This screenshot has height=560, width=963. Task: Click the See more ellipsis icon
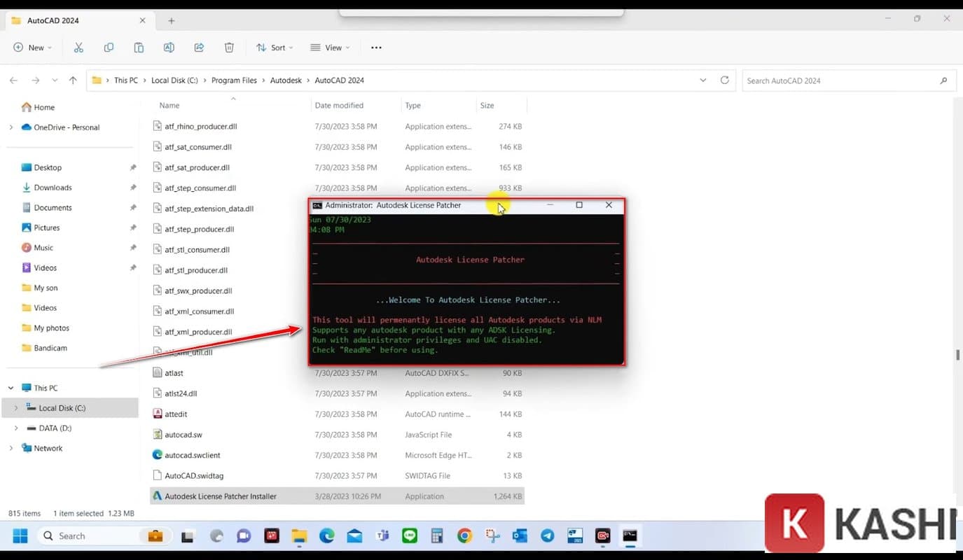coord(375,47)
